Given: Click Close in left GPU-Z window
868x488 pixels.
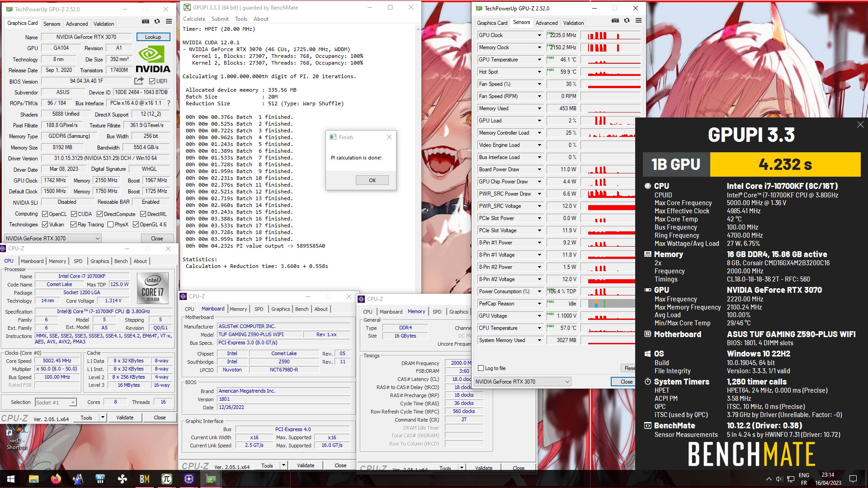Looking at the screenshot, I should click(x=157, y=238).
